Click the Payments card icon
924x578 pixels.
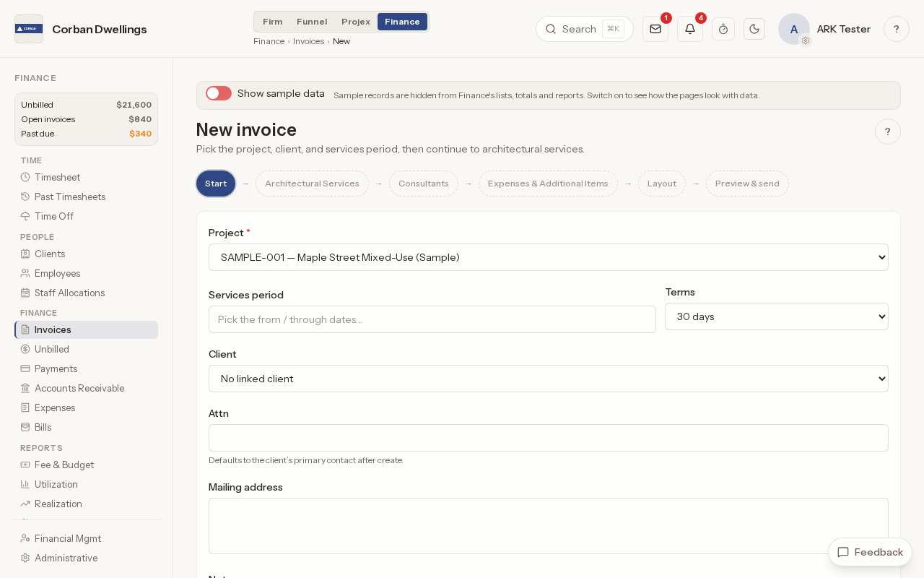(25, 368)
